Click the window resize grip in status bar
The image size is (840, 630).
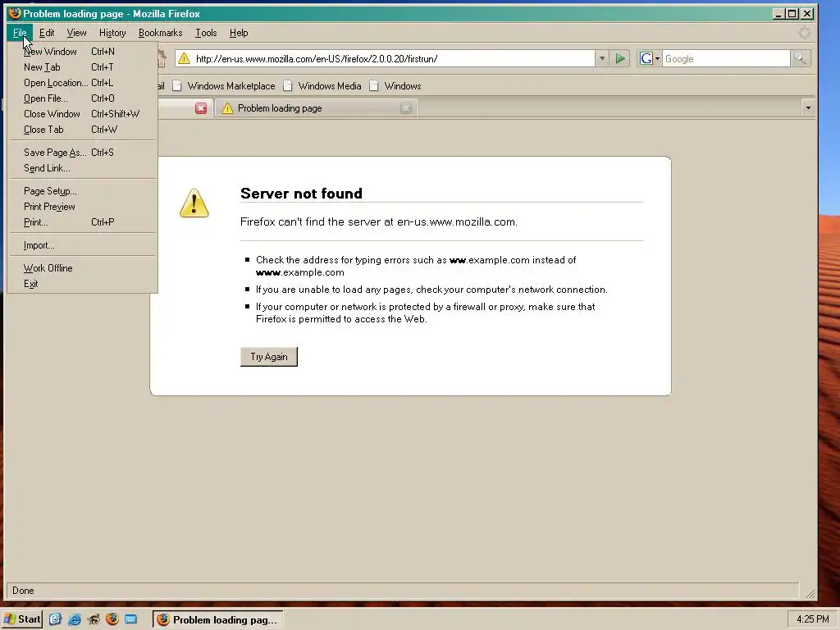point(810,593)
